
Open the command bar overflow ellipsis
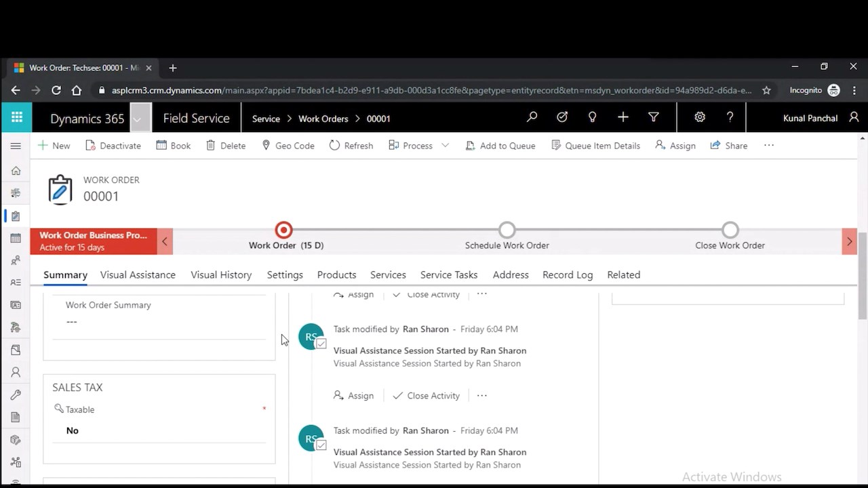point(768,145)
